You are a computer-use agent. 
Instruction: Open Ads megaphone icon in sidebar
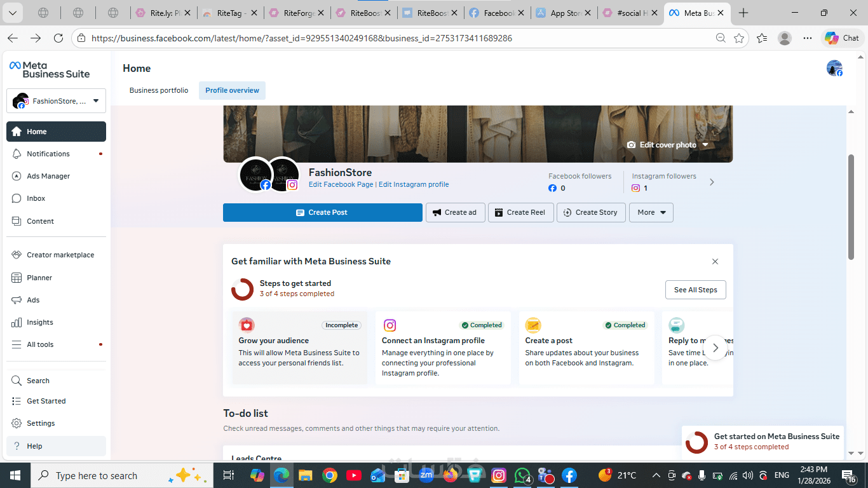pos(17,300)
